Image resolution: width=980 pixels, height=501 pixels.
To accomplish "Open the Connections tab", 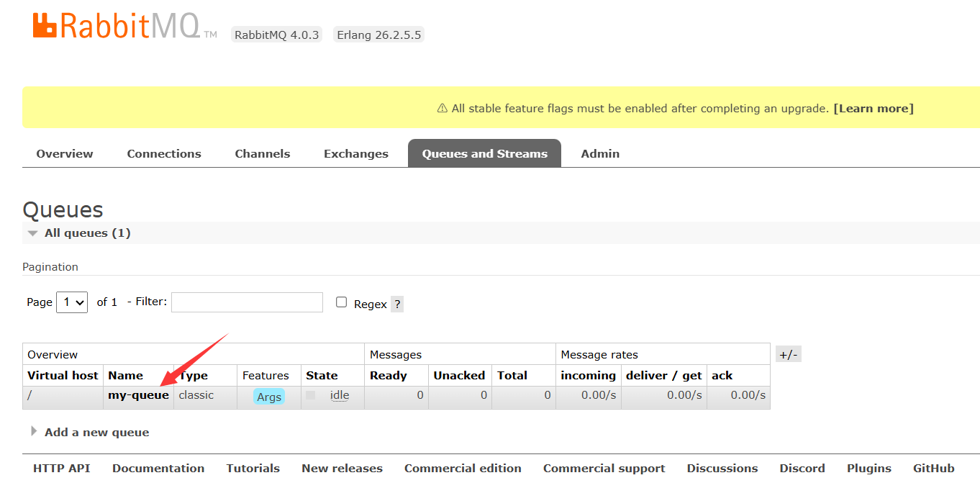I will (x=164, y=153).
